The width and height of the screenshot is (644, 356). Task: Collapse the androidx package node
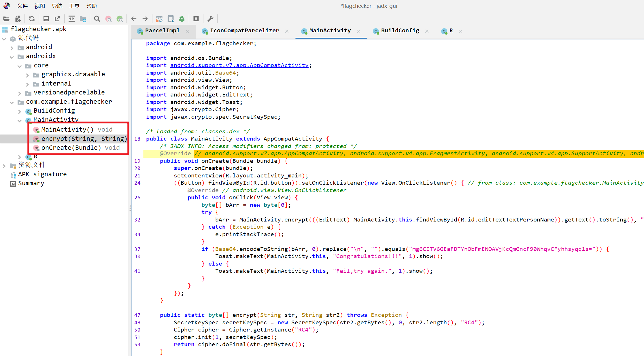12,57
